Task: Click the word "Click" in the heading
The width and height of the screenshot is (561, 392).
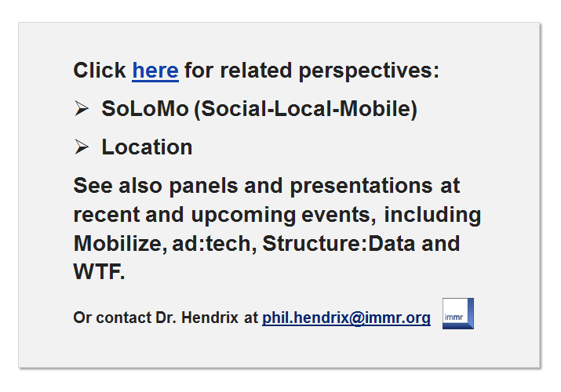Action: pos(100,71)
